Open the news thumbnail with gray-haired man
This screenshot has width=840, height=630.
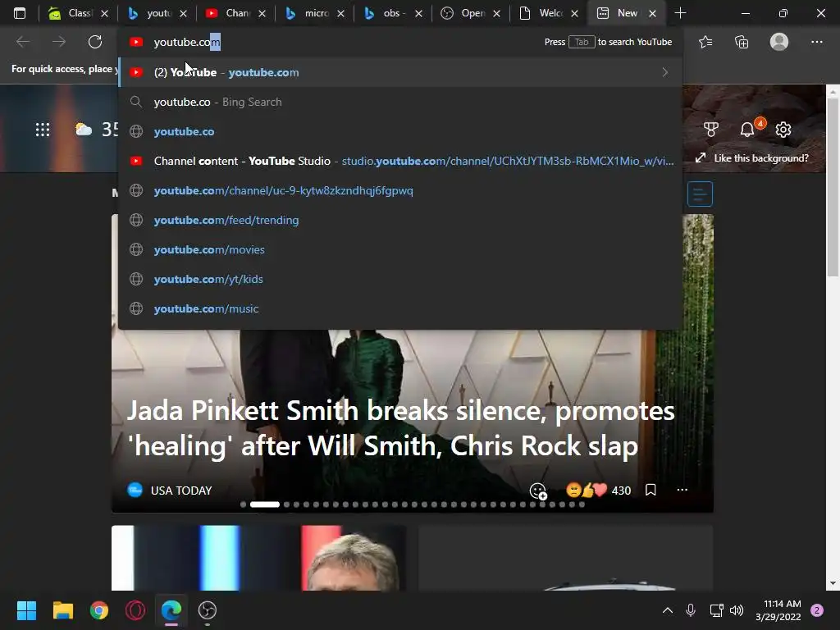coord(258,558)
